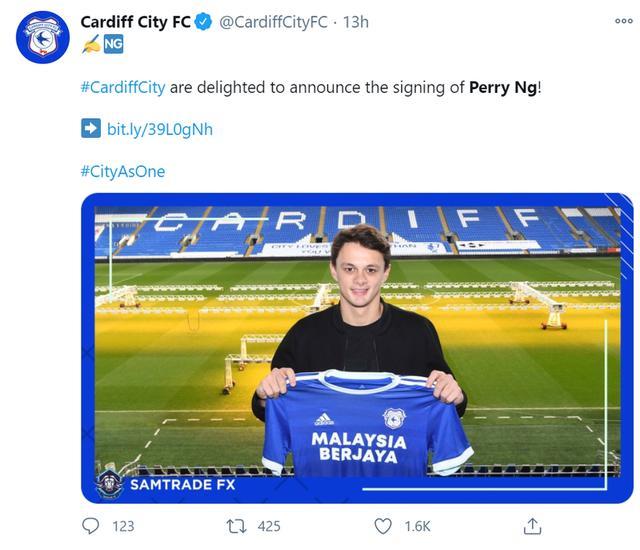640x550 pixels.
Task: Follow the bit.ly/39L0gNh link
Action: [159, 129]
